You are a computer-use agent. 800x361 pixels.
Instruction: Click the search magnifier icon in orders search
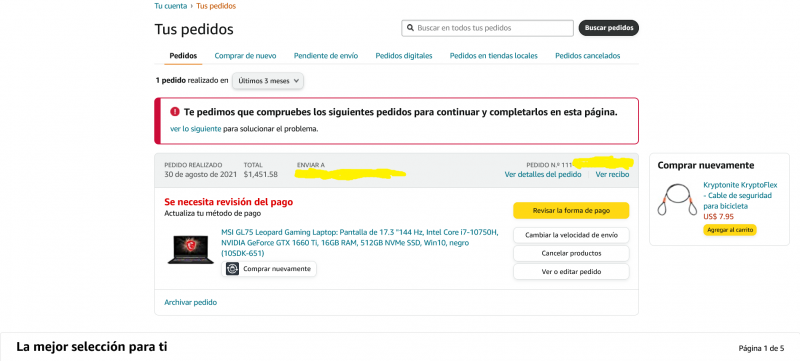point(410,28)
